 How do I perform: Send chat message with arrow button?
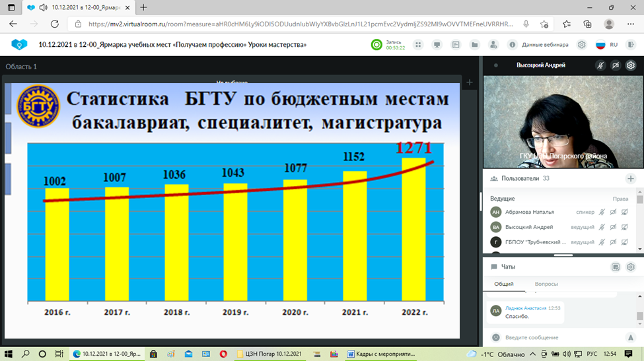click(630, 337)
